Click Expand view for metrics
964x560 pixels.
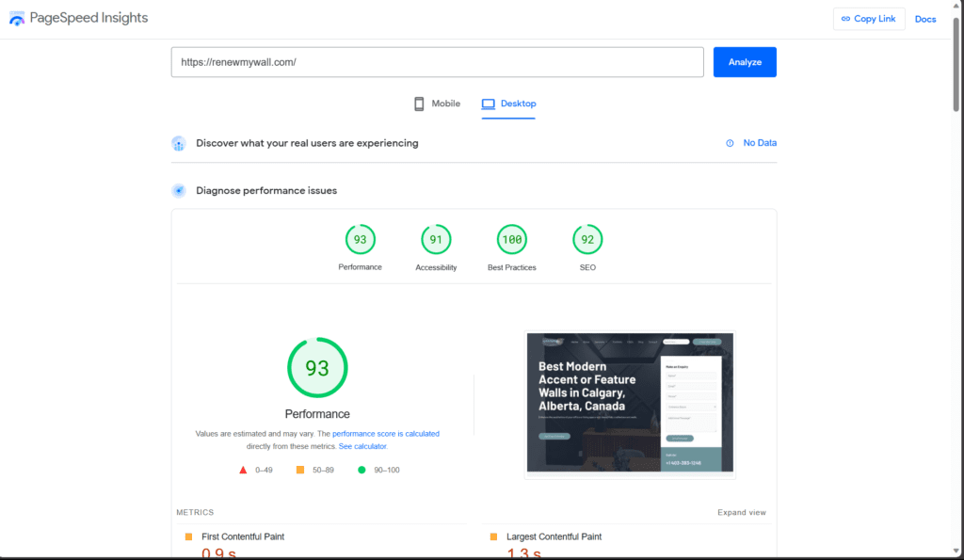pyautogui.click(x=742, y=512)
